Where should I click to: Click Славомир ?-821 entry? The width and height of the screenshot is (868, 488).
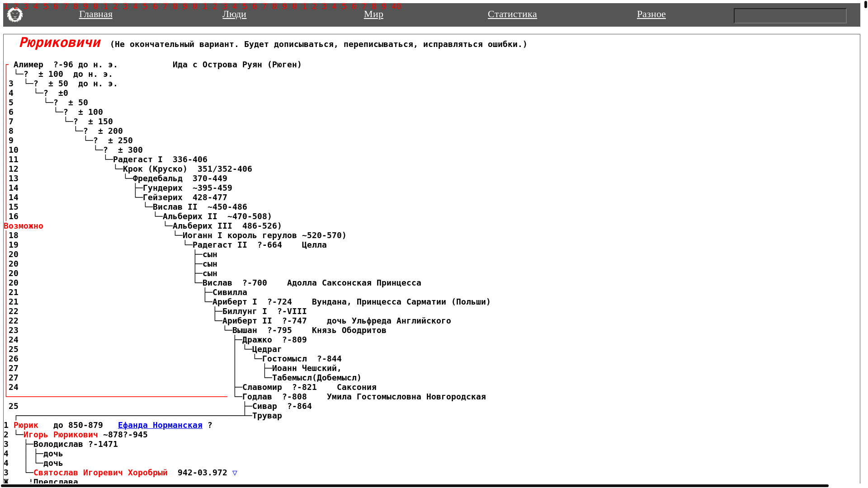tap(279, 387)
